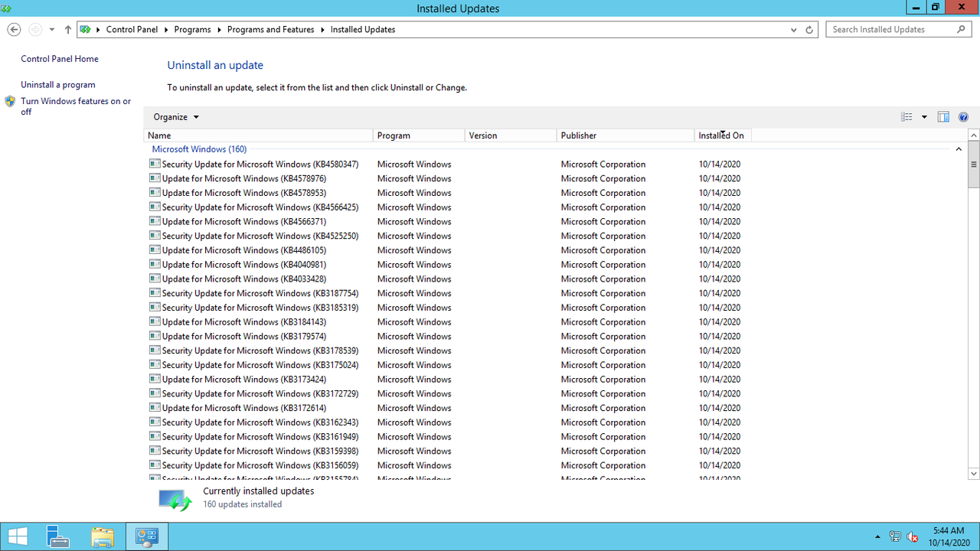
Task: Sort by the Name column header
Action: pyautogui.click(x=259, y=135)
